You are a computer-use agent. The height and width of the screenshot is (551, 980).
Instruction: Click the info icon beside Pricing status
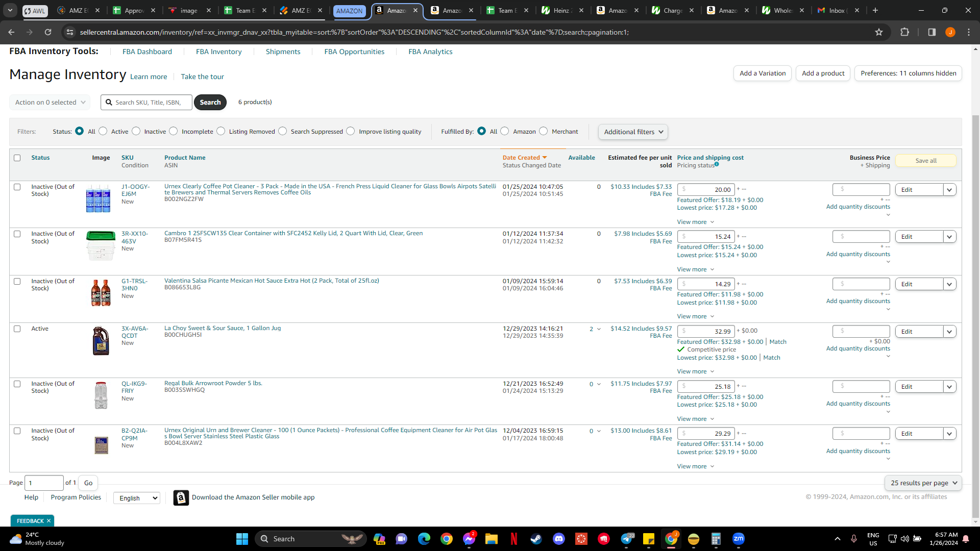click(x=717, y=164)
